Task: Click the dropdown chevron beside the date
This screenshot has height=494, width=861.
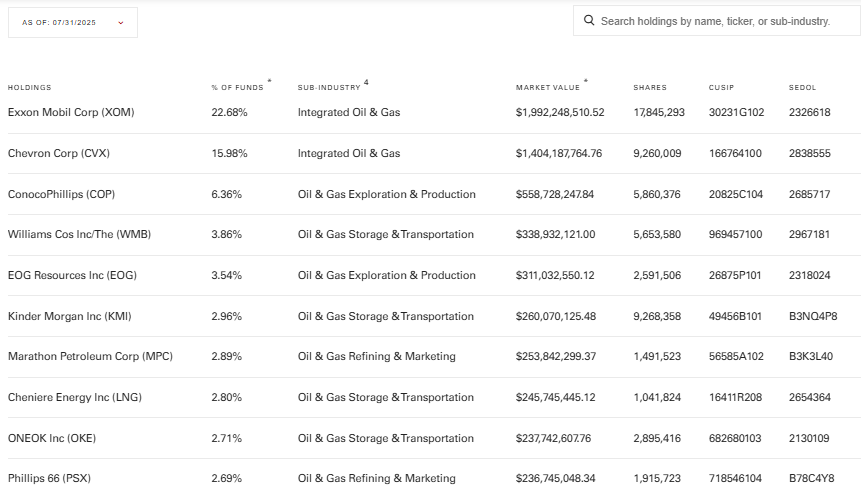Action: click(x=121, y=22)
